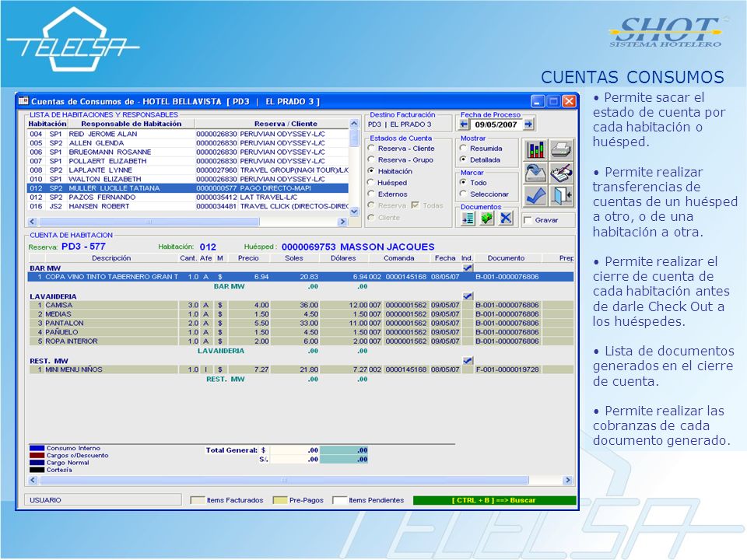The width and height of the screenshot is (747, 560).
Task: Click the Fecha de Proceso date field
Action: click(496, 124)
